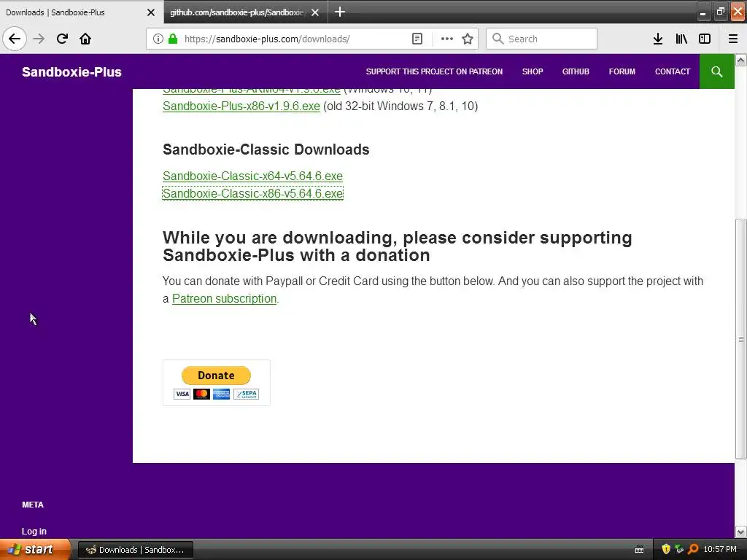Click the META sidebar heading
Viewport: 747px width, 560px height.
point(32,505)
